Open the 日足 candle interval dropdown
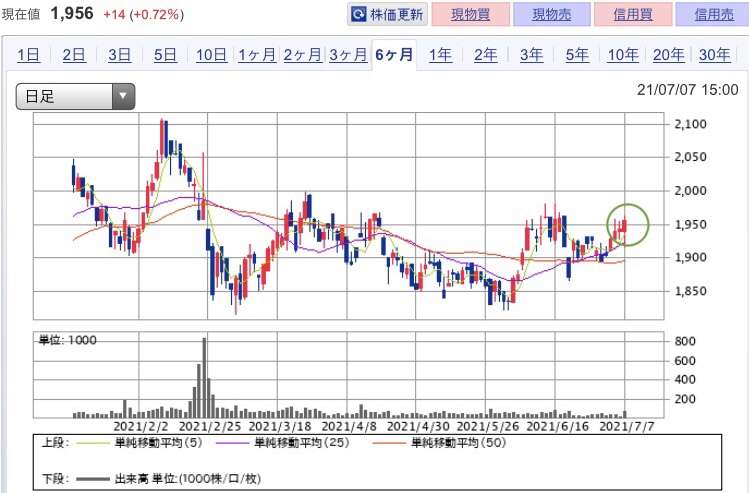This screenshot has width=749, height=493. click(x=75, y=96)
